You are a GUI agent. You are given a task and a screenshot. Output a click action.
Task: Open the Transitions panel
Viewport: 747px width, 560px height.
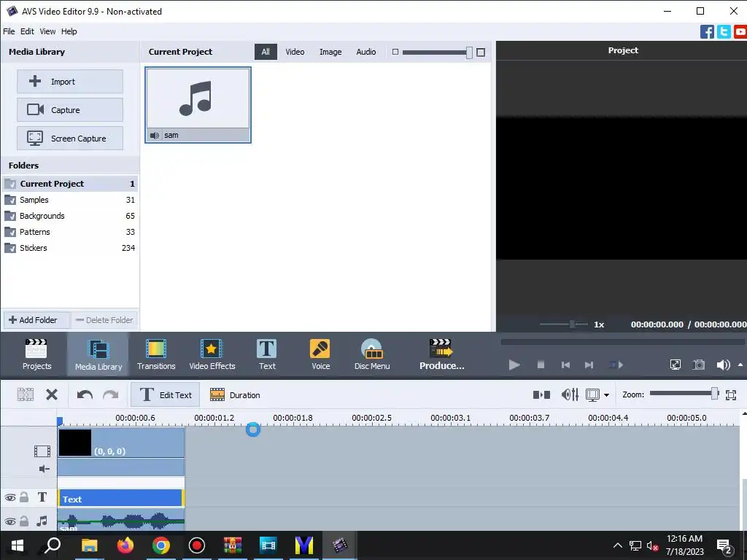pyautogui.click(x=156, y=354)
